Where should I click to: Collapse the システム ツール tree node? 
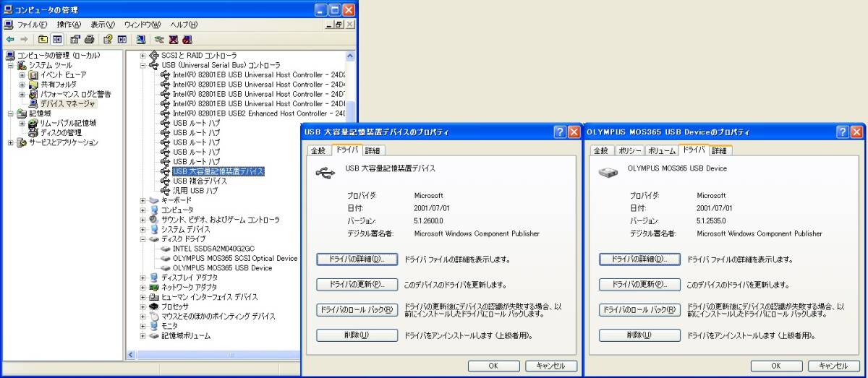point(11,65)
